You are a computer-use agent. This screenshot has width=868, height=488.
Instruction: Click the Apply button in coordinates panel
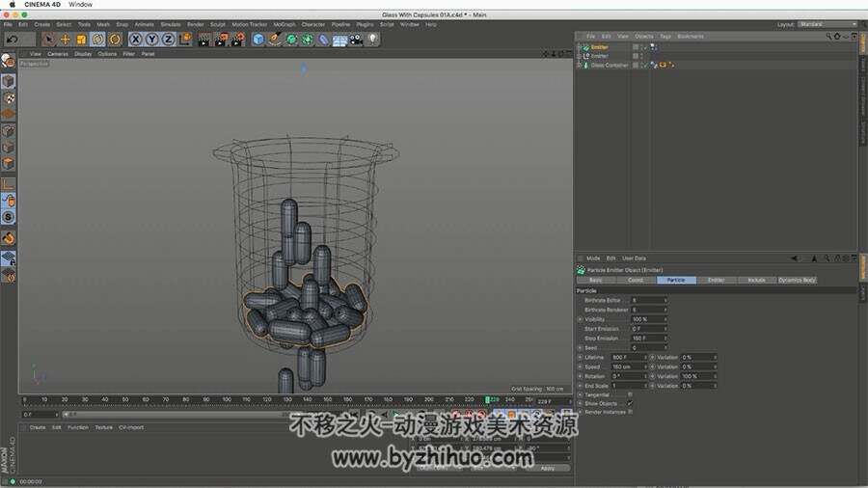pyautogui.click(x=547, y=468)
